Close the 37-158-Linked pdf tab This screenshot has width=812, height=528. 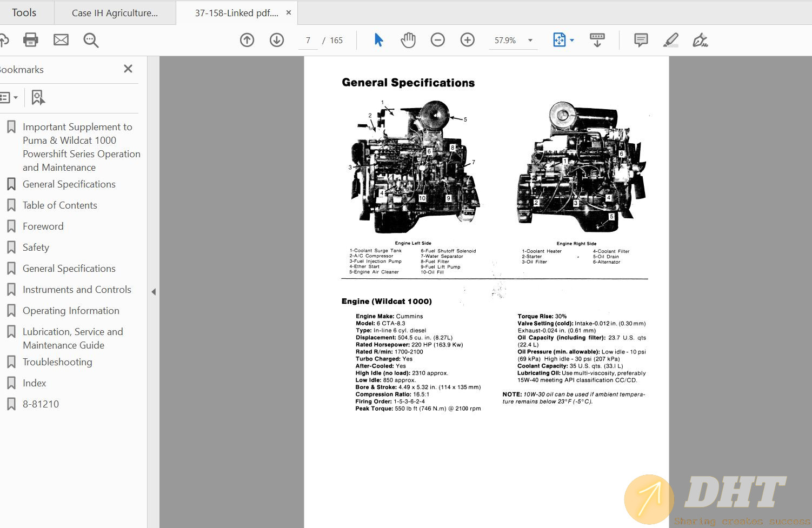click(289, 12)
